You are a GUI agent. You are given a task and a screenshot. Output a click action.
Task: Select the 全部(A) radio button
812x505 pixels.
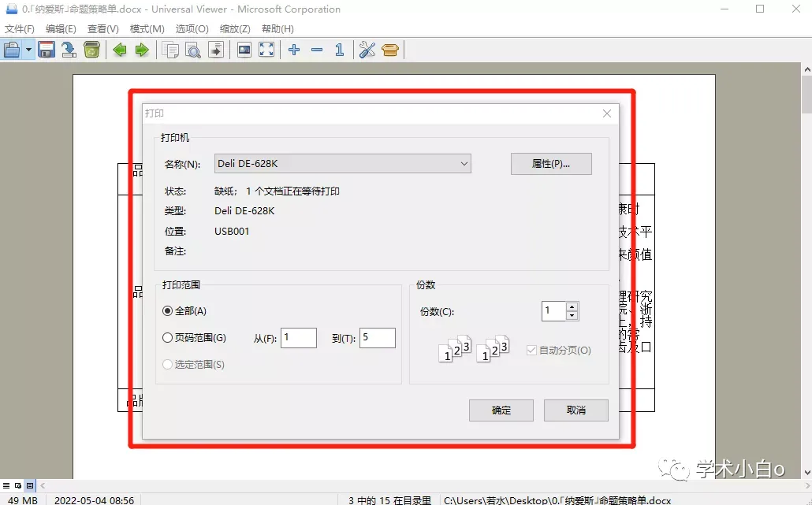point(167,311)
